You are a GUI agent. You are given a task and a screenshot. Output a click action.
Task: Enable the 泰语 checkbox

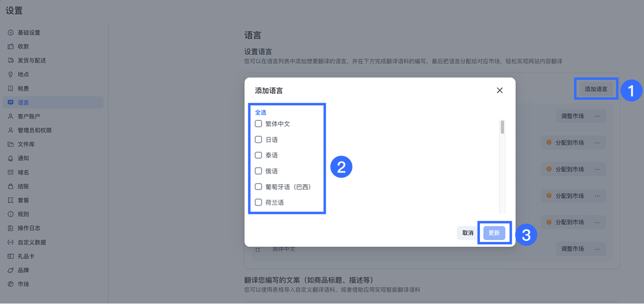coord(259,155)
